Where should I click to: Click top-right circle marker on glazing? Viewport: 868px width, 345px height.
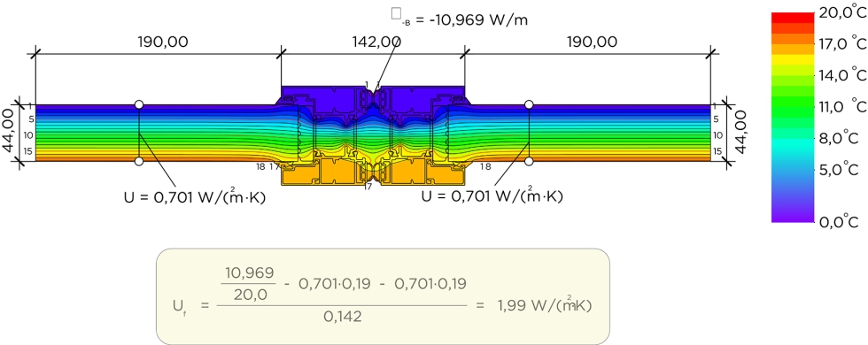(530, 104)
